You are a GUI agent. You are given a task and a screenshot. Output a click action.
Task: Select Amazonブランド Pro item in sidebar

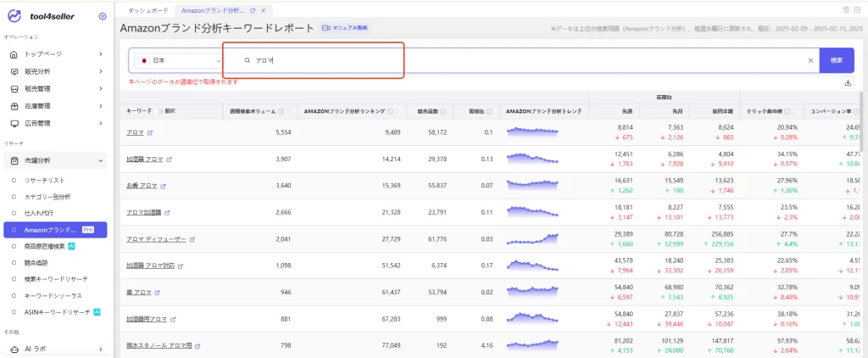55,229
